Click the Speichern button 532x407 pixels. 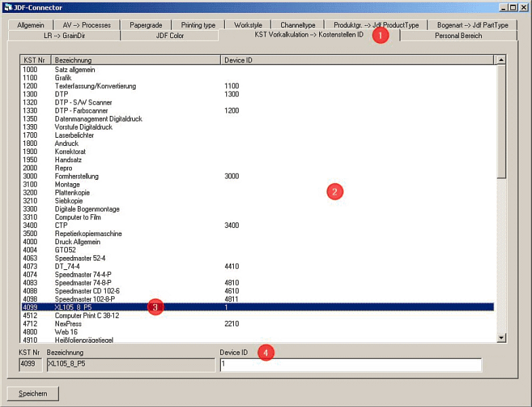(x=33, y=393)
